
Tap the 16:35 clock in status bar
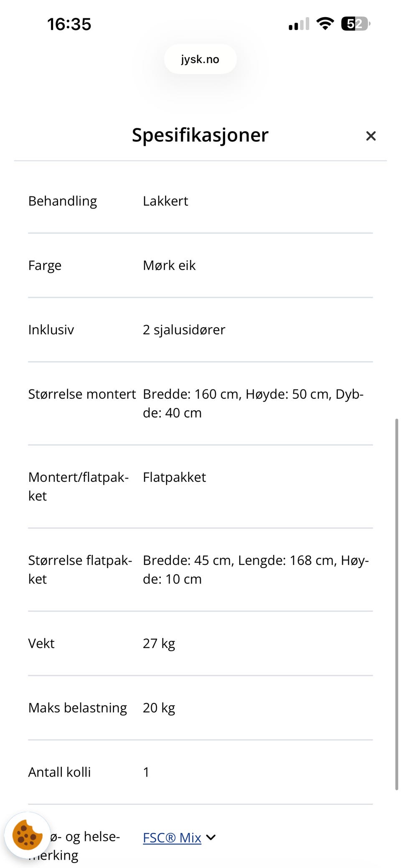pos(69,24)
